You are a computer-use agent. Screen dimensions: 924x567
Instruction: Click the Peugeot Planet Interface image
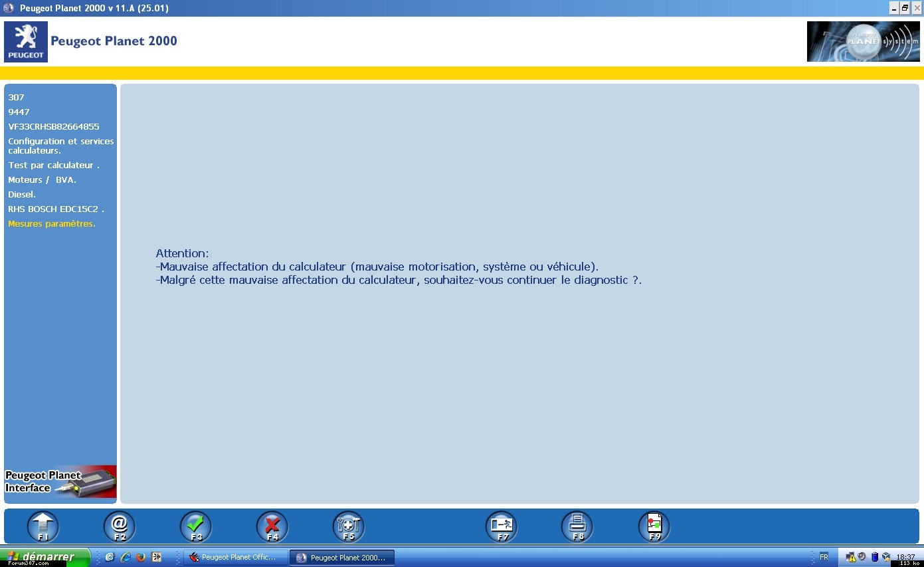coord(60,481)
